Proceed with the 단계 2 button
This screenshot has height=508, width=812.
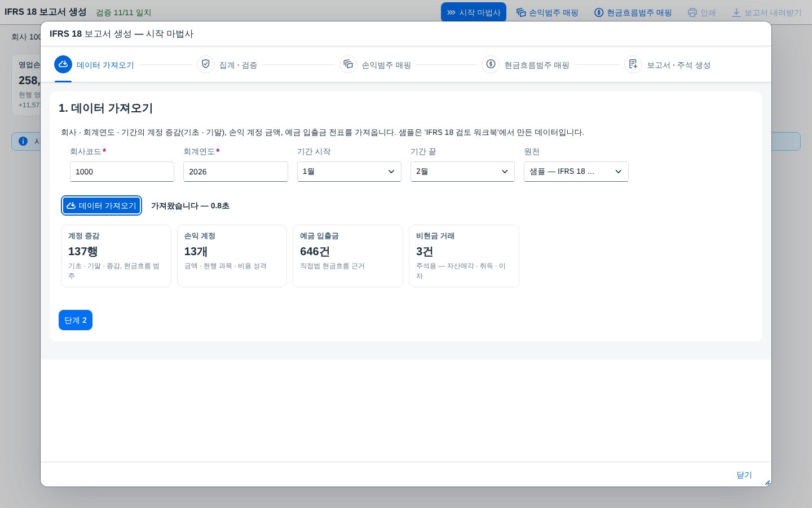(76, 320)
